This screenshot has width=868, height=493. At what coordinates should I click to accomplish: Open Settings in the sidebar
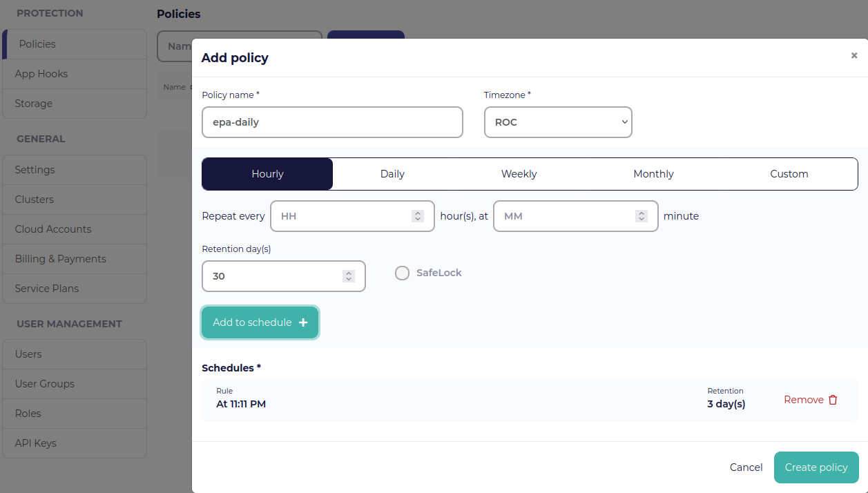[x=75, y=170]
